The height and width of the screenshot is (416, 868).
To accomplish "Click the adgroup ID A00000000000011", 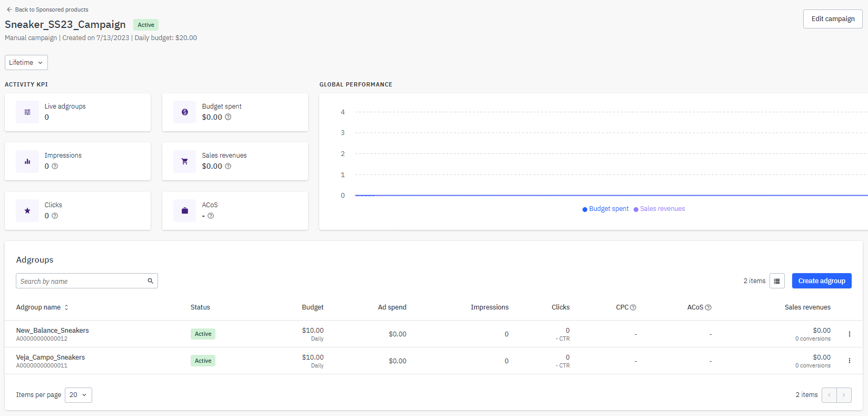I will pyautogui.click(x=42, y=365).
